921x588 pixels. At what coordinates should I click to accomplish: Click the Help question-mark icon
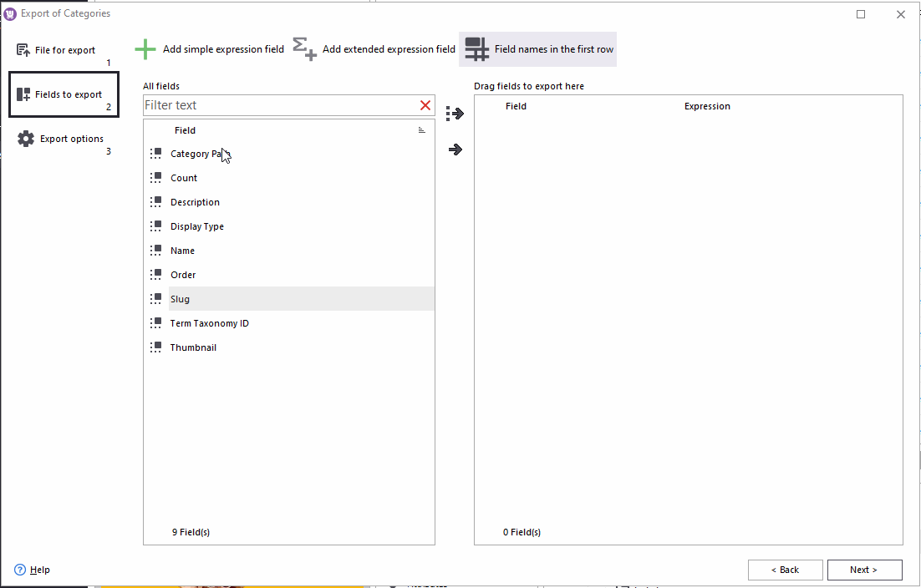pos(18,570)
